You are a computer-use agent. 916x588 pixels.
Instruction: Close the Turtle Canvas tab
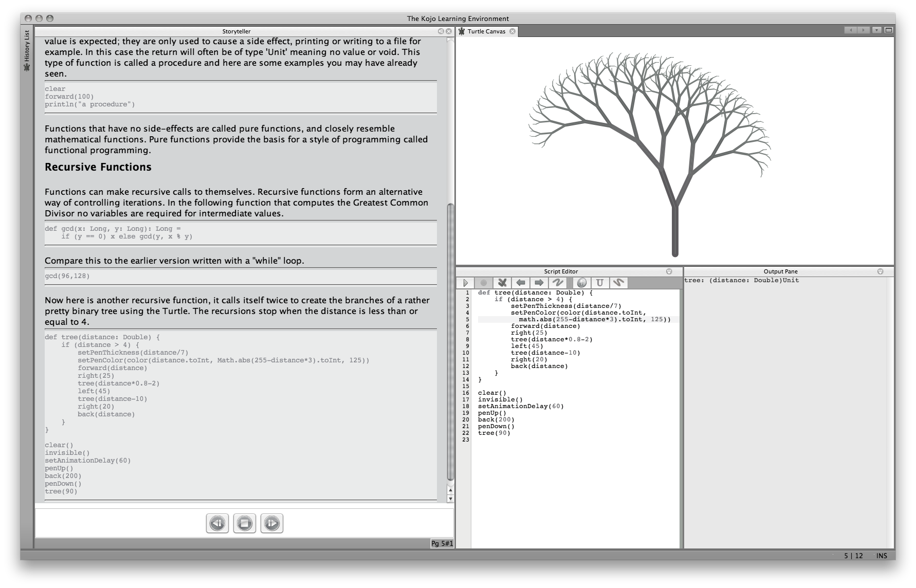pos(512,31)
